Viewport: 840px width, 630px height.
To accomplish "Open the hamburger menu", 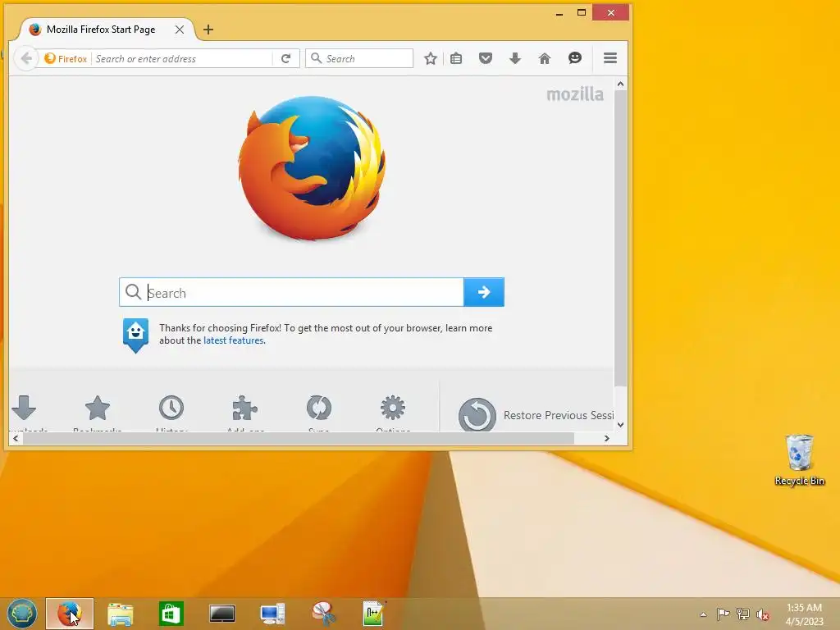I will pyautogui.click(x=610, y=58).
